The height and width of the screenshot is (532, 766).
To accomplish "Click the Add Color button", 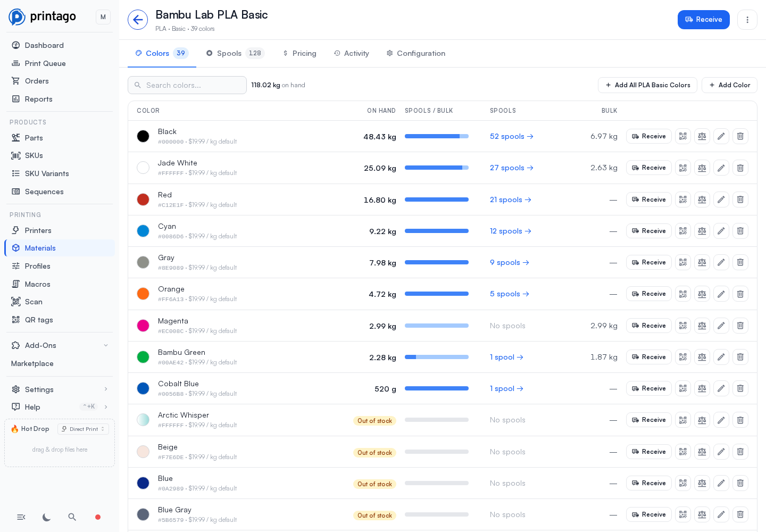I will (x=729, y=85).
